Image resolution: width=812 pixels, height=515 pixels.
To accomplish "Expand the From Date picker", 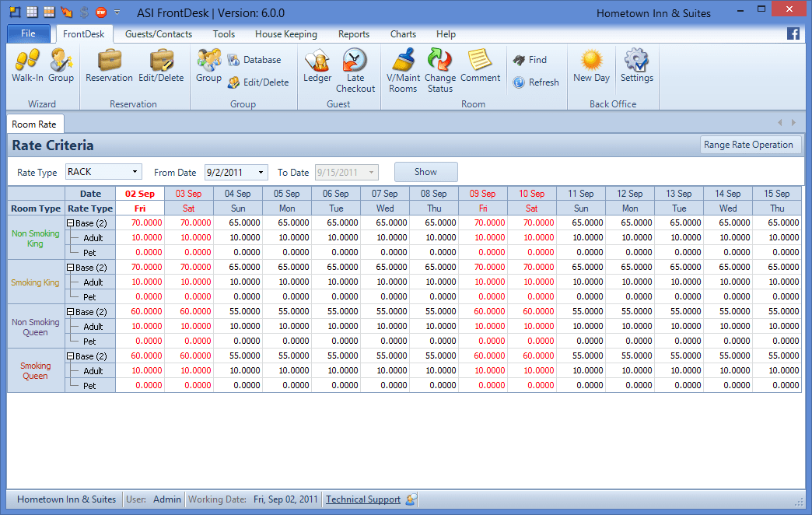I will (x=261, y=172).
